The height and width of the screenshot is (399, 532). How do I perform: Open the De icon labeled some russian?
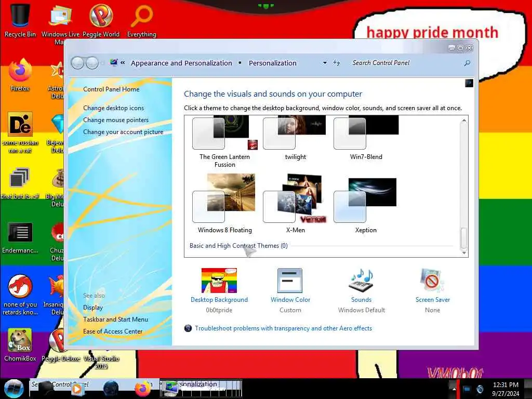(20, 132)
